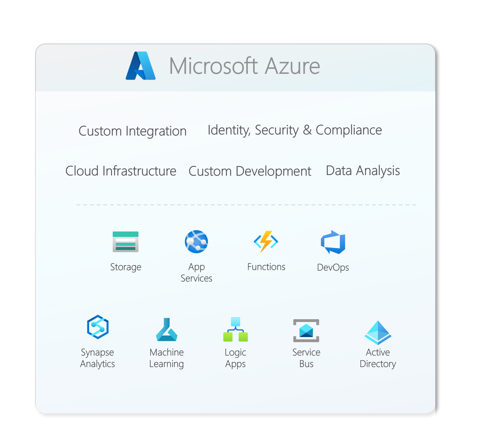Select the Functions label text

266,267
